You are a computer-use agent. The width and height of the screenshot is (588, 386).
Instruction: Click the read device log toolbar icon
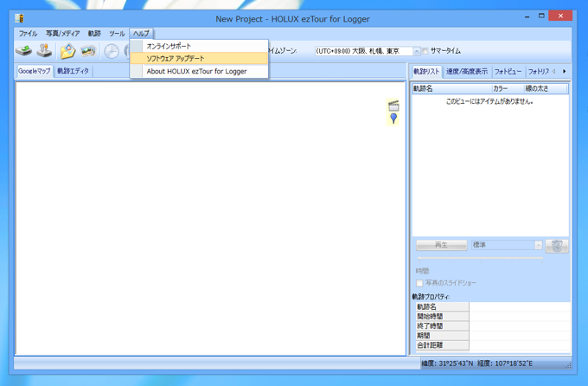point(23,51)
